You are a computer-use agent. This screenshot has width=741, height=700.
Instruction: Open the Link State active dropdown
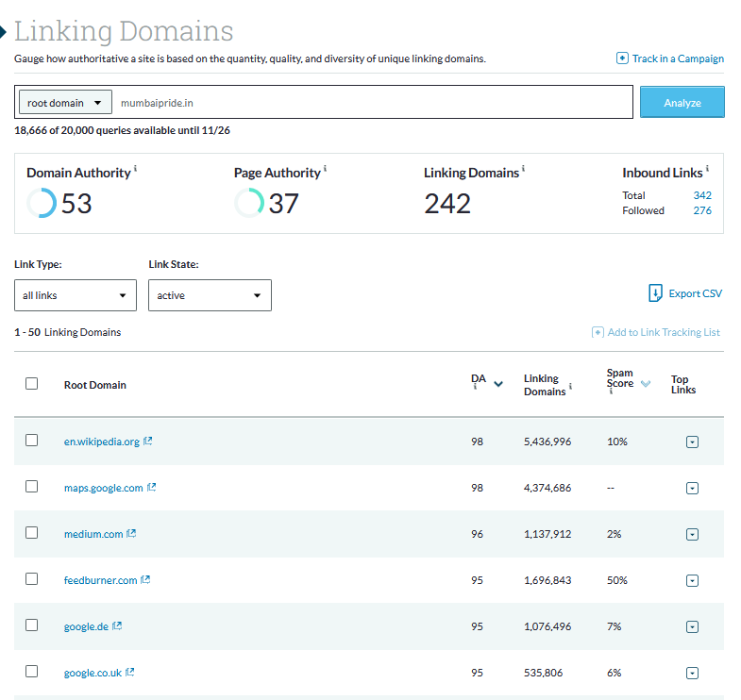[x=210, y=295]
